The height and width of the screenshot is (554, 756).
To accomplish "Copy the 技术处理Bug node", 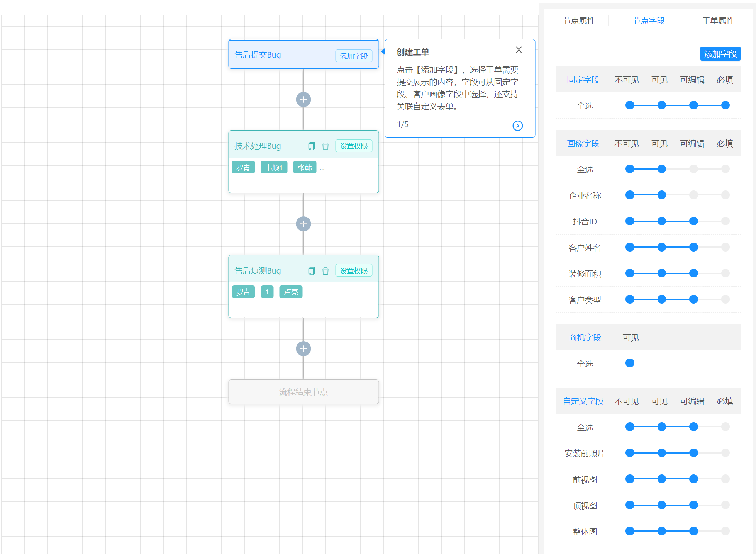I will pos(311,146).
